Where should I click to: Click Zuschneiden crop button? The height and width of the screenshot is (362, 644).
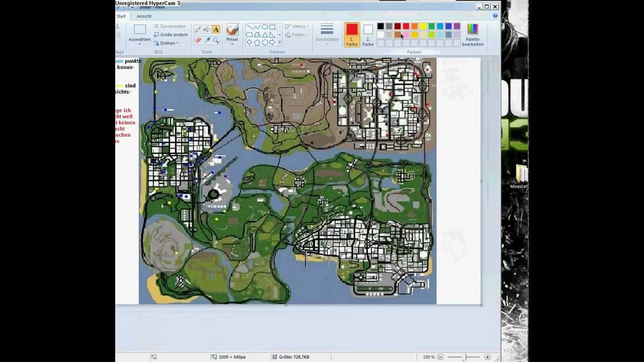170,26
